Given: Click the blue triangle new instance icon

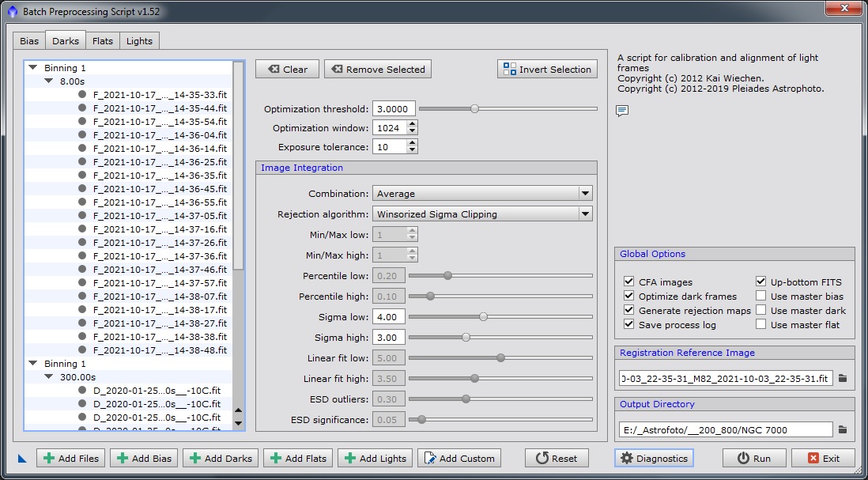Looking at the screenshot, I should [21, 458].
